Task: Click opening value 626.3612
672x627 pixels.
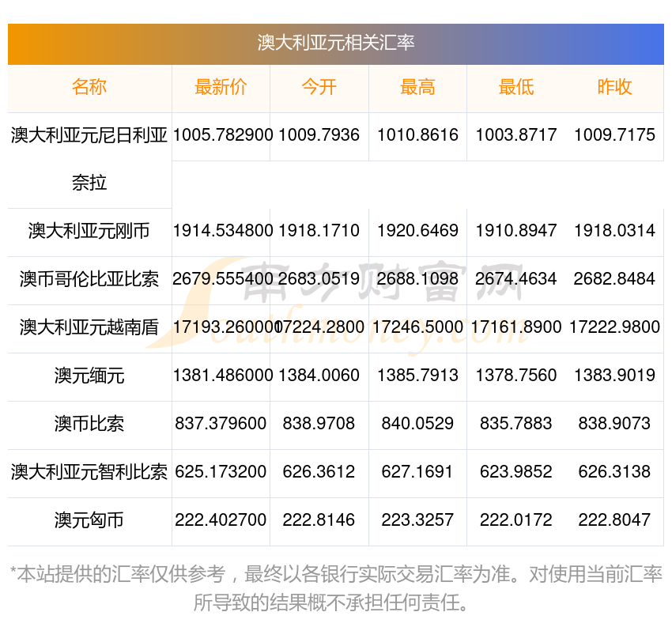Action: (319, 471)
